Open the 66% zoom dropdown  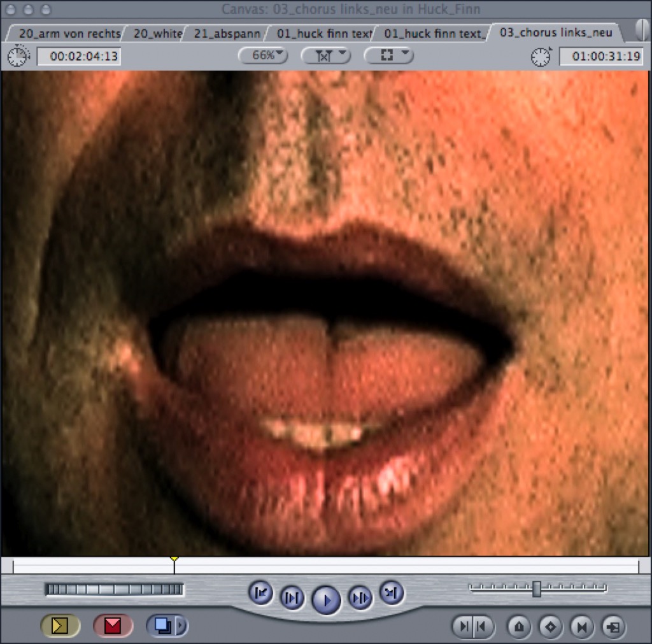point(263,55)
